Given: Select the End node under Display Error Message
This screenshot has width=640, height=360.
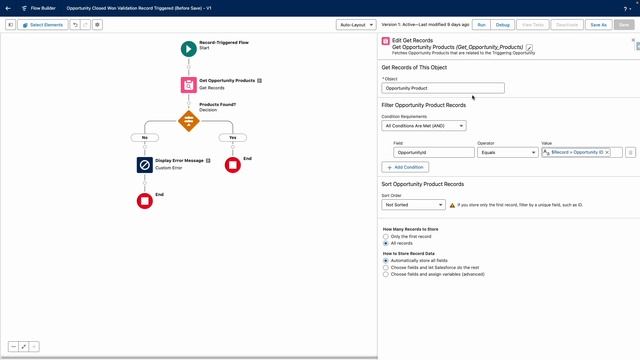Looking at the screenshot, I should click(x=144, y=201).
